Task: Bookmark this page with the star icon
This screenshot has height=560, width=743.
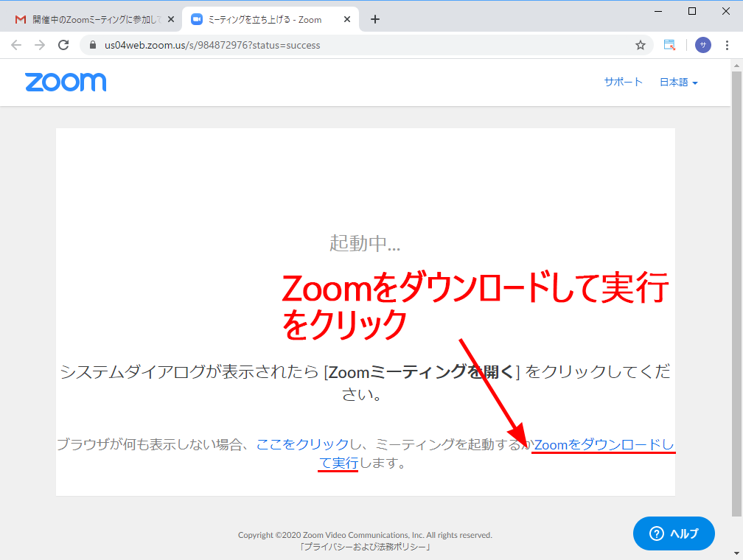Action: pos(640,45)
